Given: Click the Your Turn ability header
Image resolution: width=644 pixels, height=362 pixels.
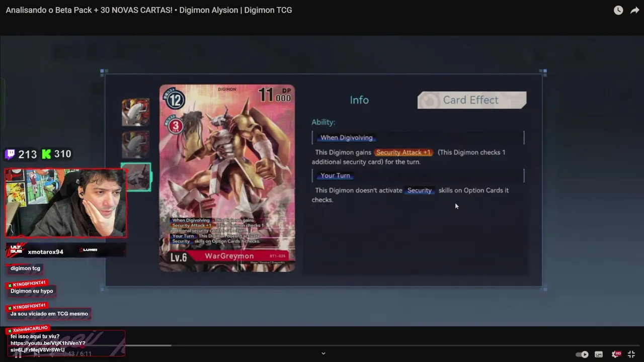Looking at the screenshot, I should (x=335, y=175).
